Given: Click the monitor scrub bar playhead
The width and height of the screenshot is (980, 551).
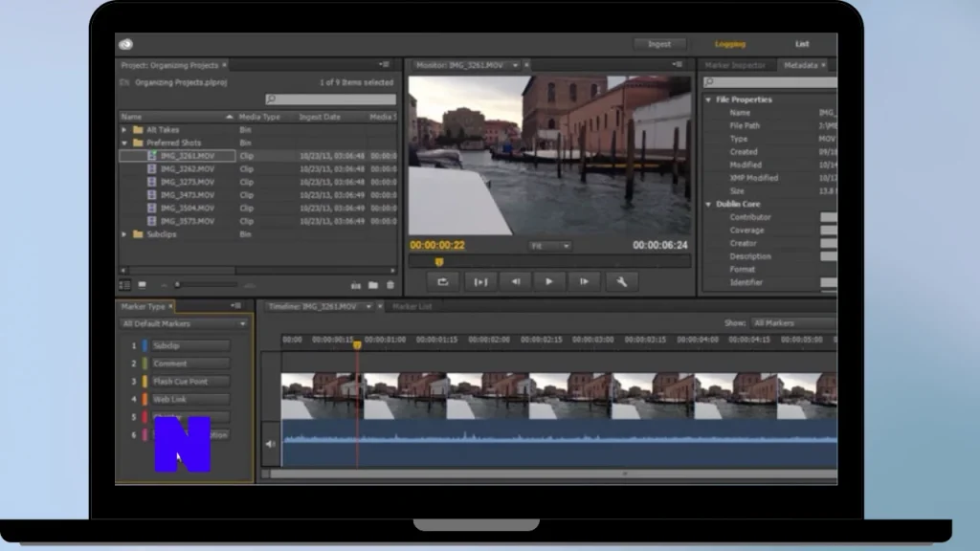Looking at the screenshot, I should click(x=438, y=262).
